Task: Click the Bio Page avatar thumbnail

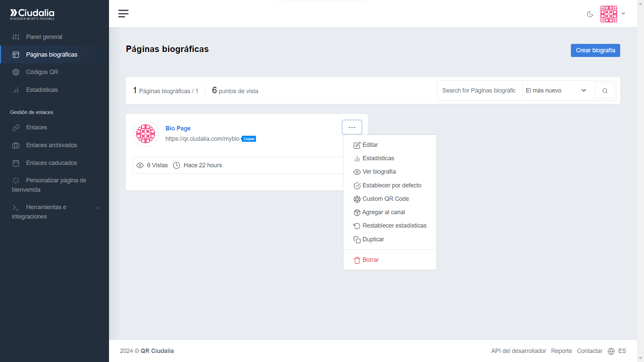Action: (x=146, y=134)
